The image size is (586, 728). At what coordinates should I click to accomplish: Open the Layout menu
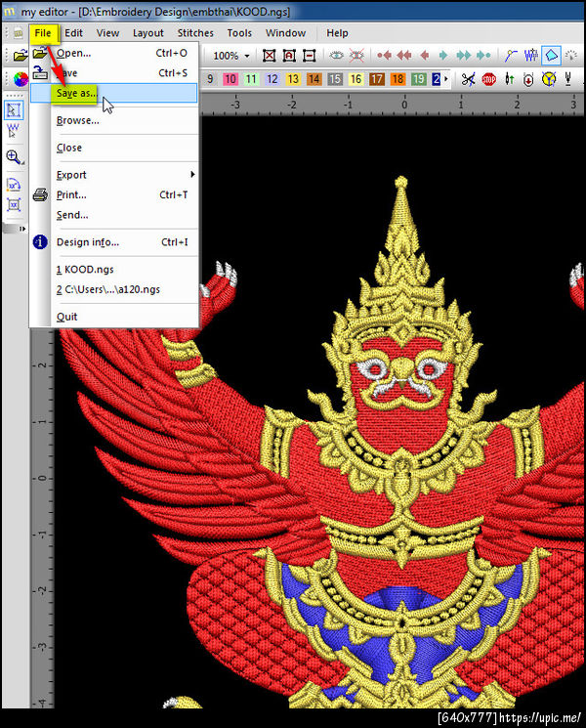[x=148, y=33]
